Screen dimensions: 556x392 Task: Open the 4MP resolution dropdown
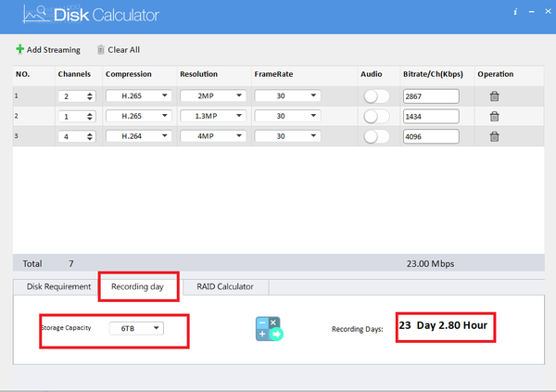pos(213,136)
